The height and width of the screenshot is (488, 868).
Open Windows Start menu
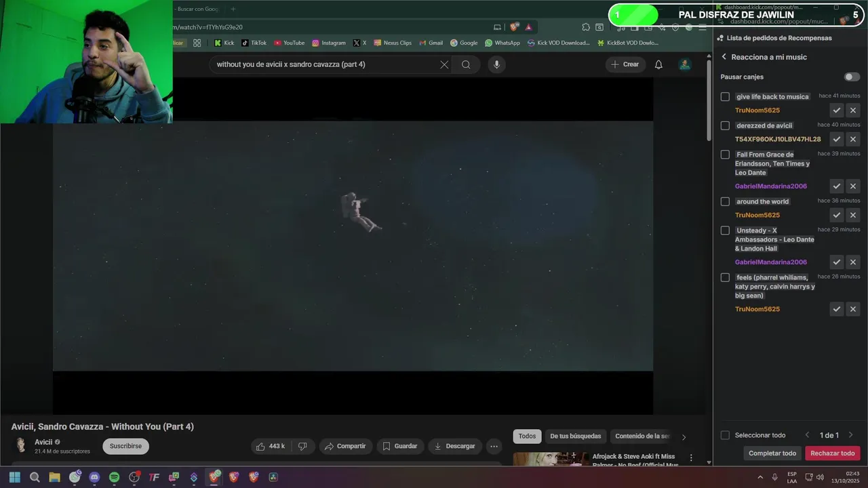(x=15, y=477)
